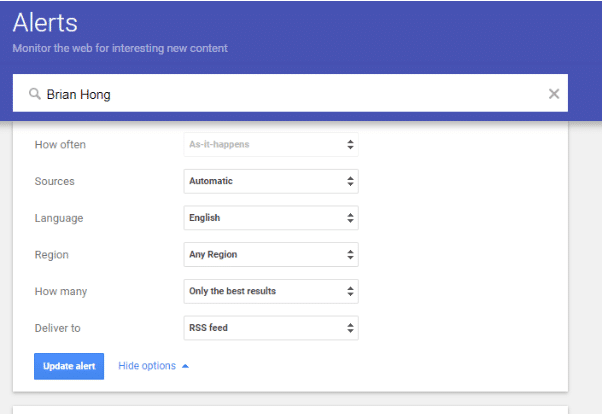602x415 pixels.
Task: Open the Deliver to RSS feed dropdown
Action: [271, 328]
